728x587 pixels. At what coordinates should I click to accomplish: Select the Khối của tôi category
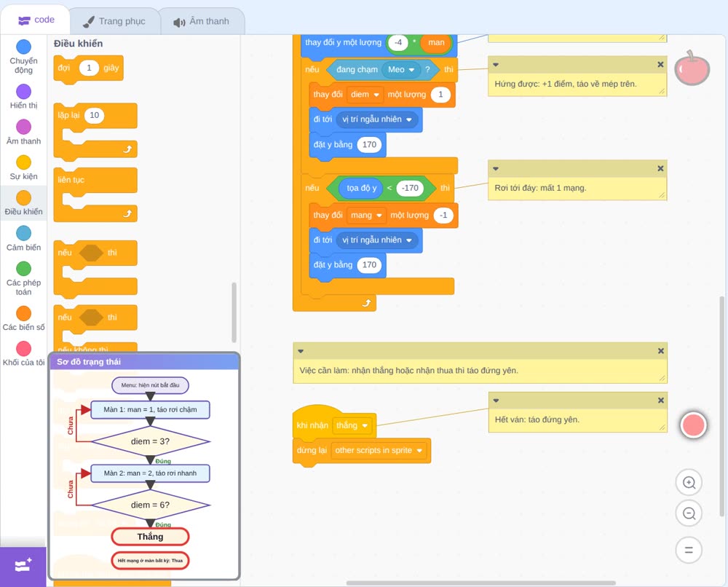tap(23, 353)
